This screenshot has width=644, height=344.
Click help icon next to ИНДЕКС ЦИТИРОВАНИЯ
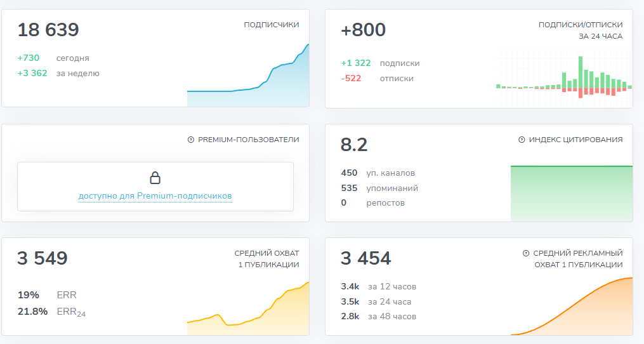(522, 140)
